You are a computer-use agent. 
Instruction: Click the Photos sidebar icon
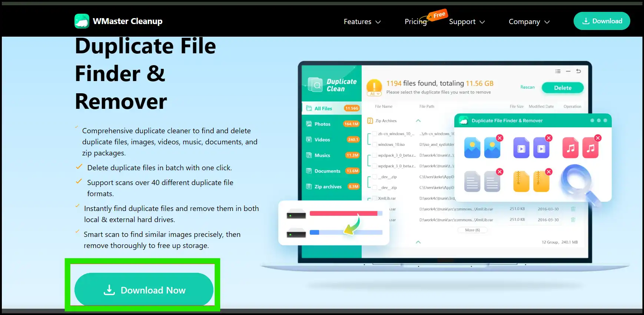tap(309, 124)
